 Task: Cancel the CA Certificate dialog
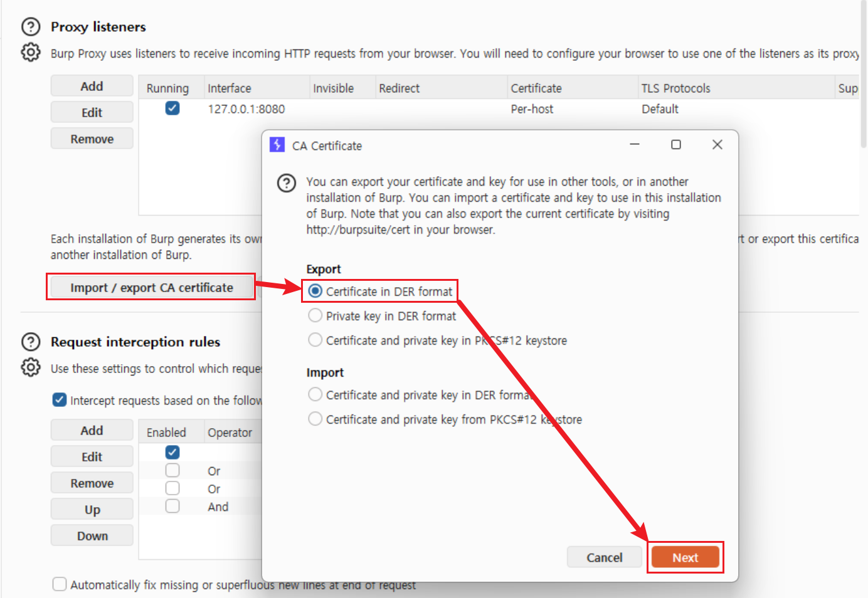tap(605, 557)
